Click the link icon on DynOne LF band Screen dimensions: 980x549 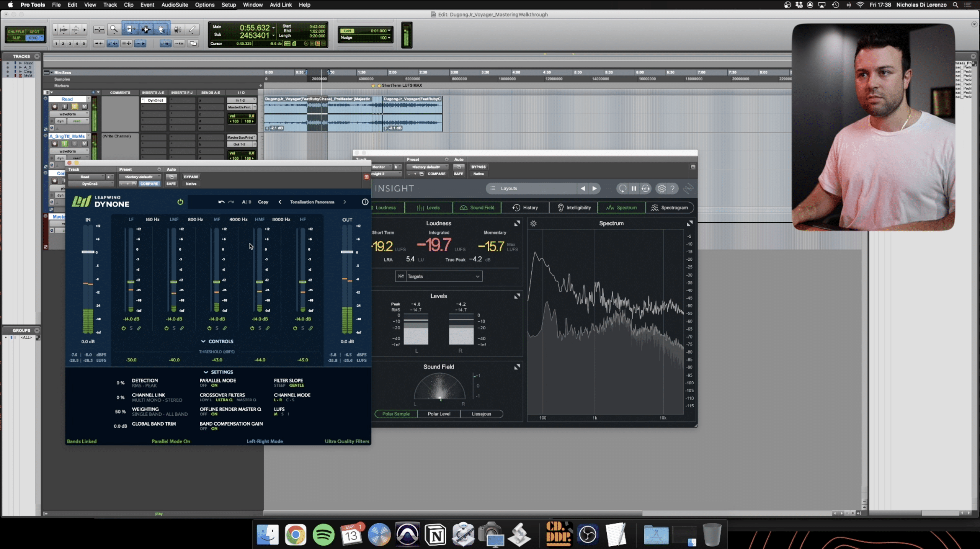pyautogui.click(x=139, y=328)
